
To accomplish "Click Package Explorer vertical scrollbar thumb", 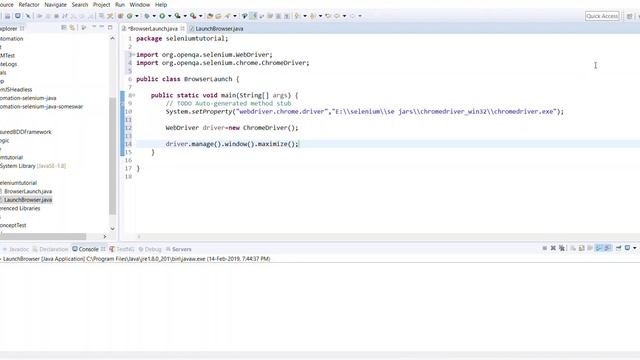I will point(113,156).
